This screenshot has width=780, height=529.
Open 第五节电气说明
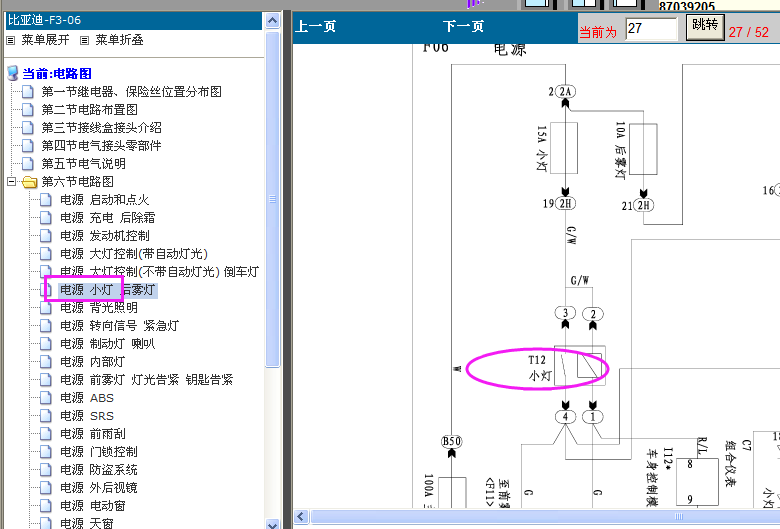coord(84,163)
